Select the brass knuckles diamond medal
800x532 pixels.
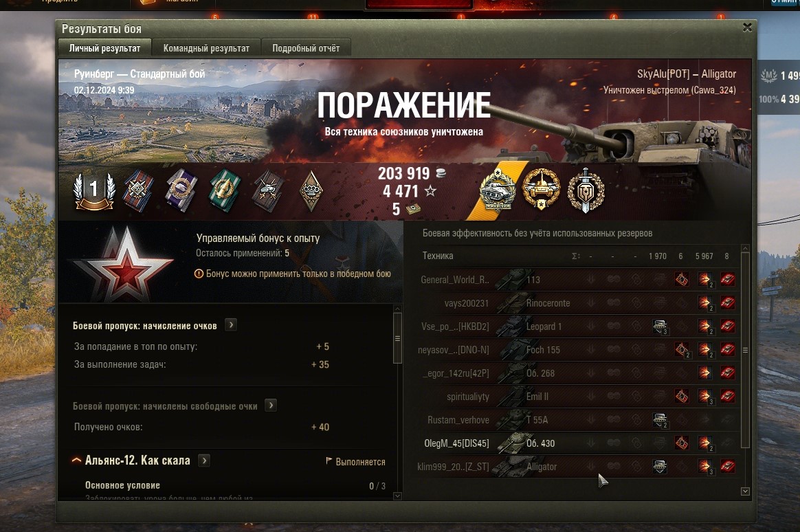(311, 191)
